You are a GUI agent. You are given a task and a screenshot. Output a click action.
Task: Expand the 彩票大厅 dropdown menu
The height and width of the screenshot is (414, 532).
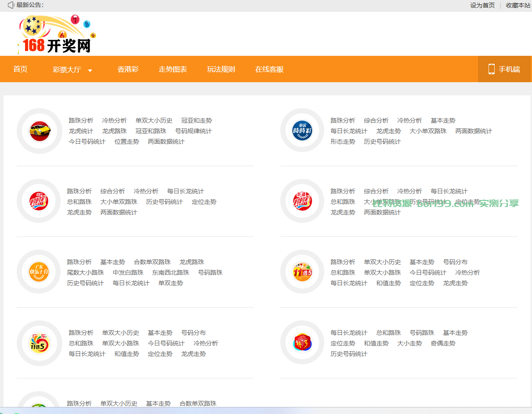click(72, 69)
